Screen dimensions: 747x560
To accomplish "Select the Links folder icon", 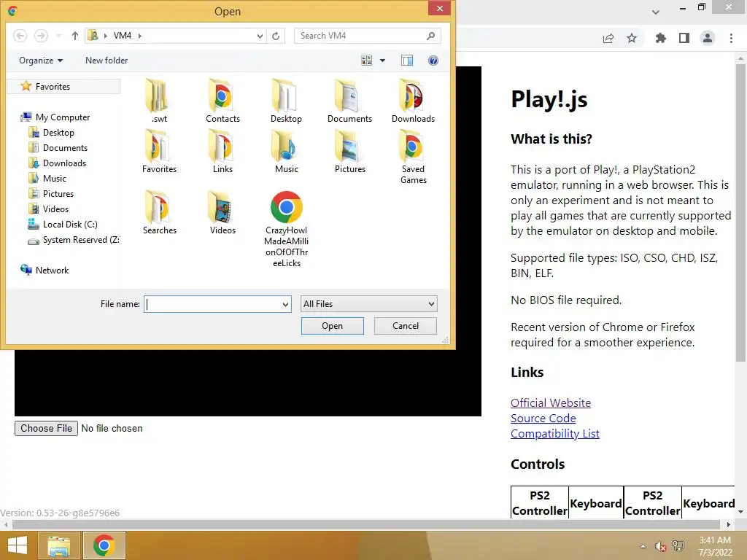I will point(222,152).
